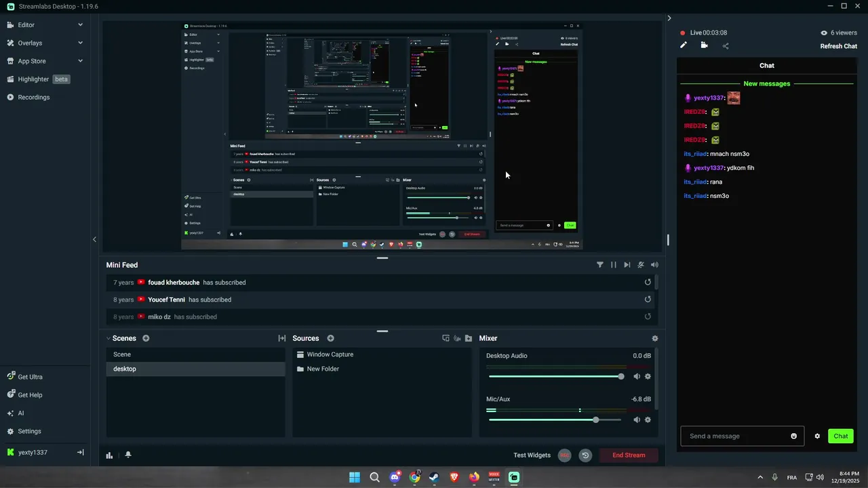
Task: Open stream camera icon in chat header
Action: (x=705, y=45)
